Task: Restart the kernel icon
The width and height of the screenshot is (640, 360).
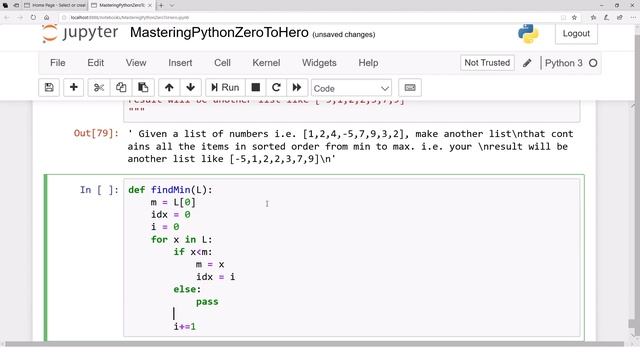Action: click(x=276, y=88)
